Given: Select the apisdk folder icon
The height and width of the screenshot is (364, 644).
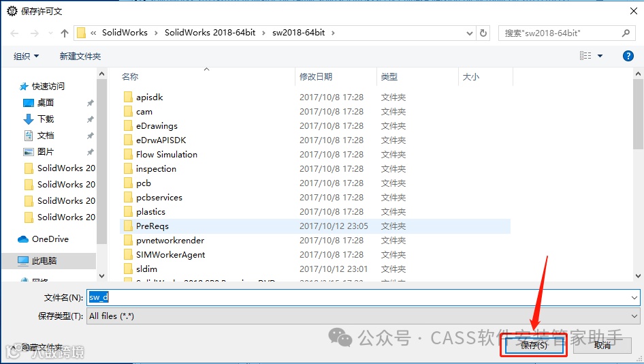Looking at the screenshot, I should coord(128,97).
